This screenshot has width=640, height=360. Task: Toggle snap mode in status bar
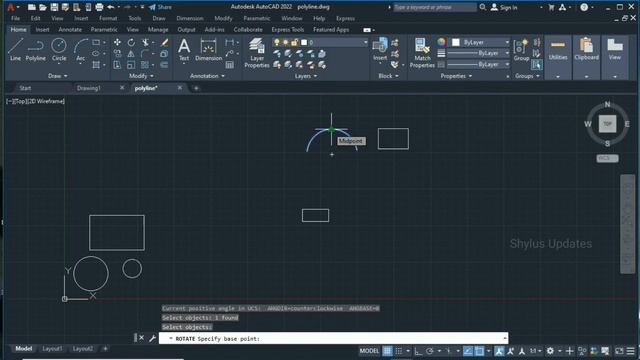tap(399, 351)
